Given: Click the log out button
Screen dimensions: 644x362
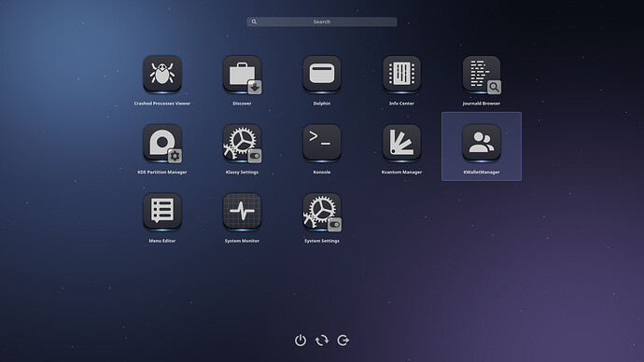Looking at the screenshot, I should [343, 341].
